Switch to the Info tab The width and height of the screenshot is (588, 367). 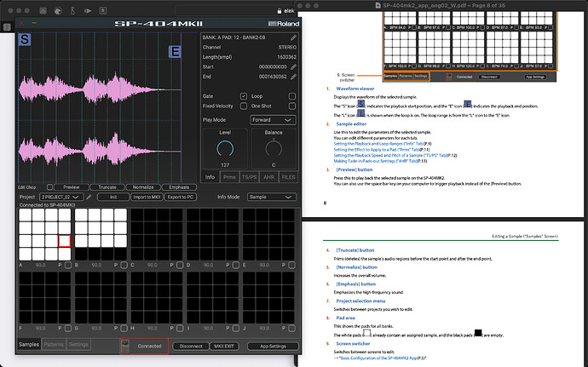click(x=210, y=177)
